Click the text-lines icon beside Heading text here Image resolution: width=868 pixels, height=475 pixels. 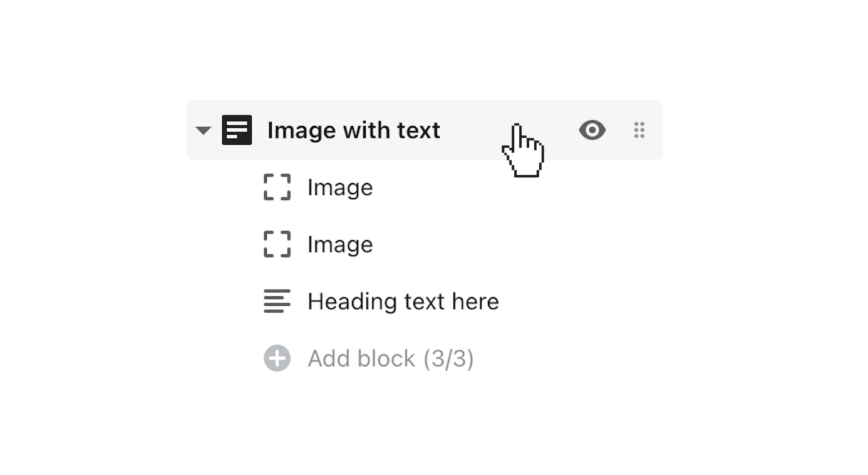[277, 301]
